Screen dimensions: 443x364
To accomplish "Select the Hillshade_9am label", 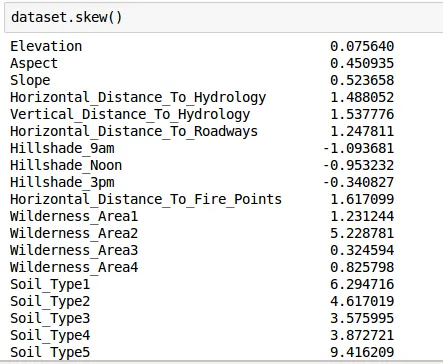I will click(x=62, y=148).
